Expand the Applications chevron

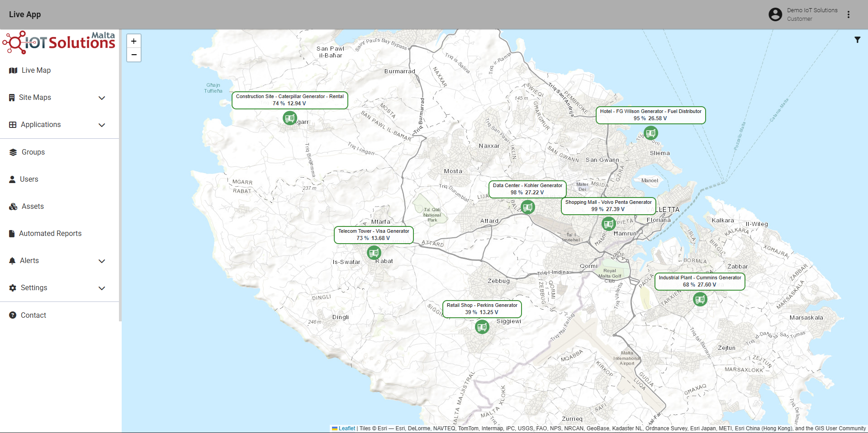(x=102, y=125)
